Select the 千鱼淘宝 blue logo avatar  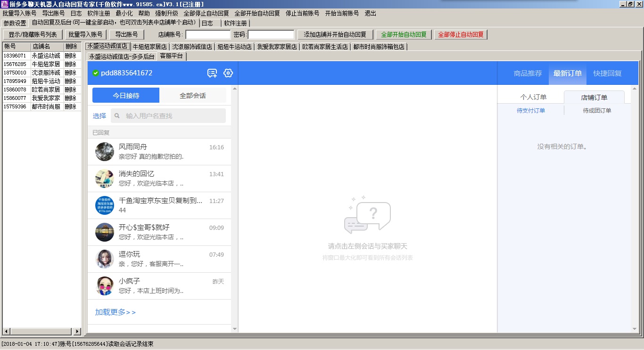(105, 205)
